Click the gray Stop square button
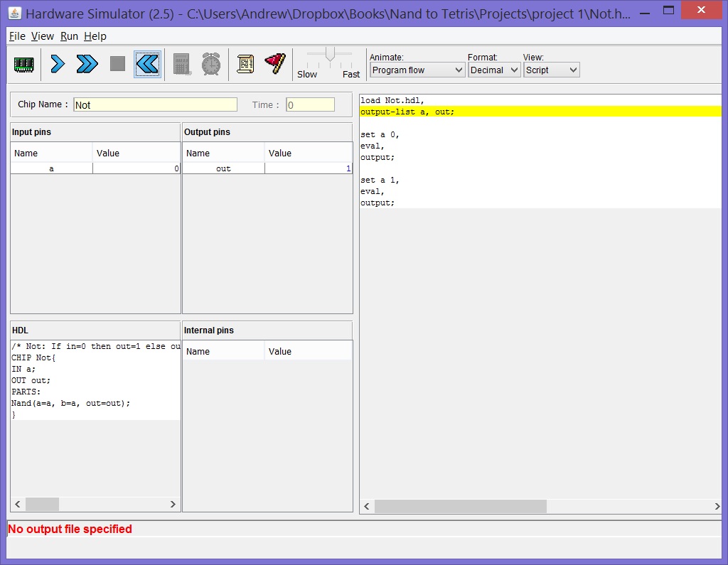 (x=117, y=64)
